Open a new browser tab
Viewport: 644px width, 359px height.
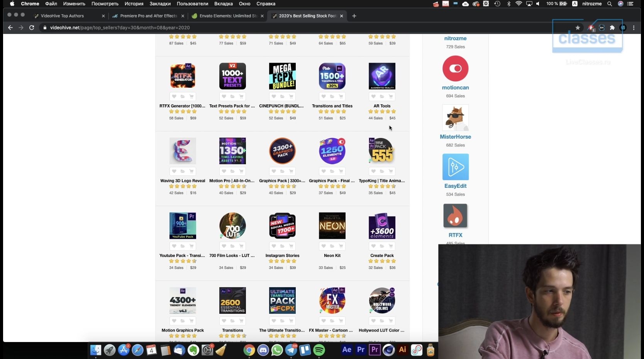tap(354, 16)
